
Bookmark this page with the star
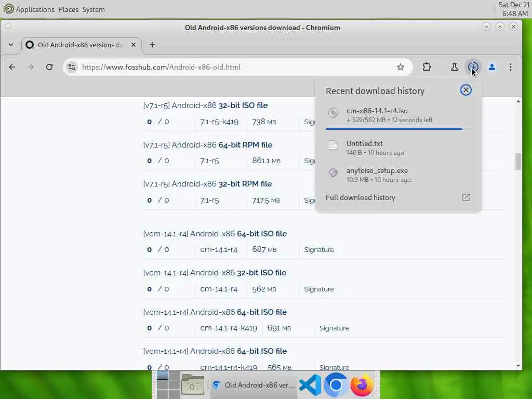pyautogui.click(x=401, y=67)
